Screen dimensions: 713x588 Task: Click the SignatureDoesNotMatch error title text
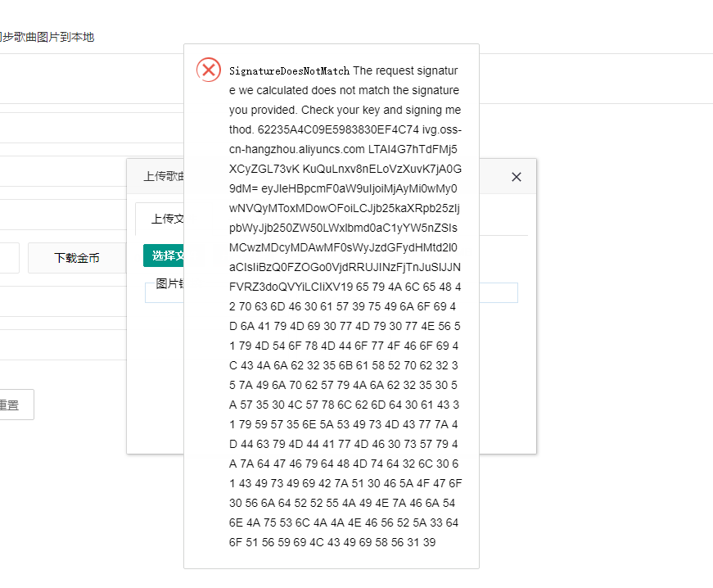tap(289, 71)
